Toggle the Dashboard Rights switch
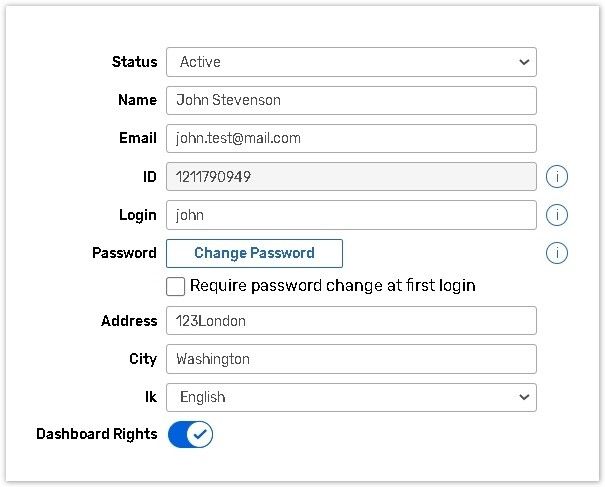Screen dimensions: 605x487 190,434
